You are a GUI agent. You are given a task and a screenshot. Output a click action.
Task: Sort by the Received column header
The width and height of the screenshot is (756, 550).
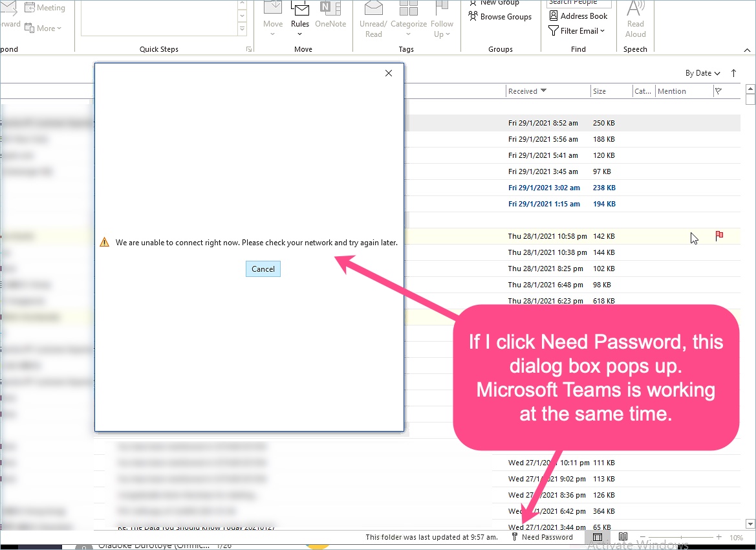click(548, 91)
